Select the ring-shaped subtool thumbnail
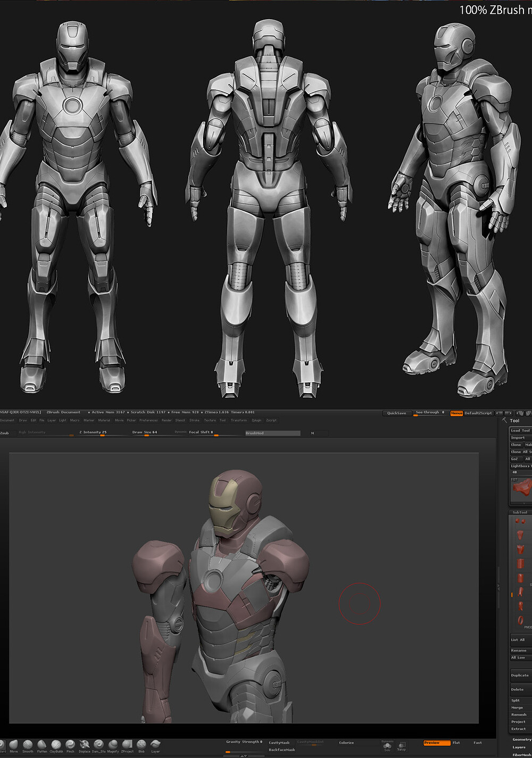This screenshot has width=532, height=758. click(520, 620)
